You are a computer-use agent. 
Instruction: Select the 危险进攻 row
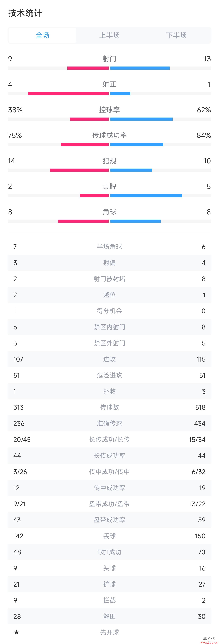109,375
